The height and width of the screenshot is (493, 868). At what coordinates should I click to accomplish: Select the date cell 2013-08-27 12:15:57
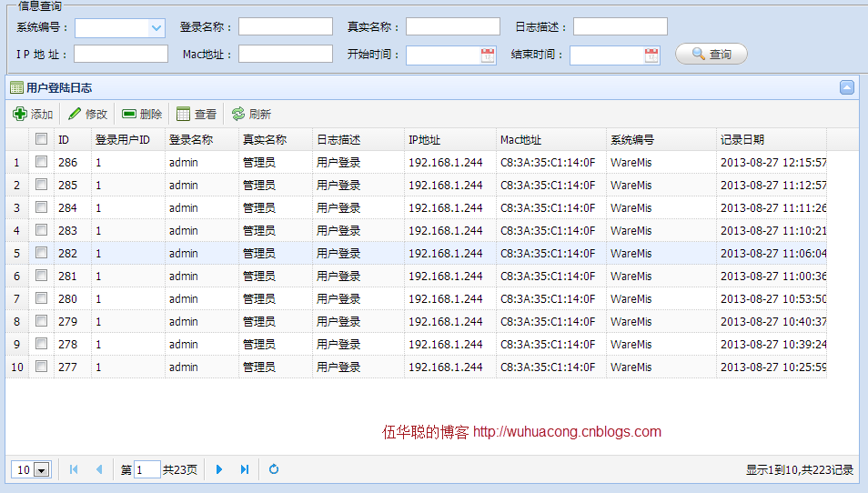point(773,163)
